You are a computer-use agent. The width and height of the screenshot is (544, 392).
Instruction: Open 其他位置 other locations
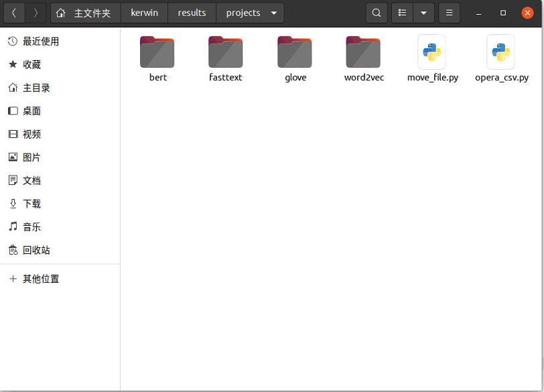click(60, 279)
